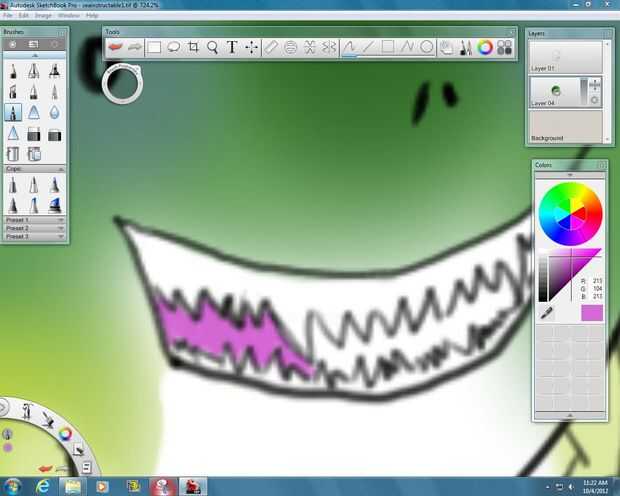Activate the Zoom magnifier tool
620x496 pixels.
pyautogui.click(x=212, y=47)
